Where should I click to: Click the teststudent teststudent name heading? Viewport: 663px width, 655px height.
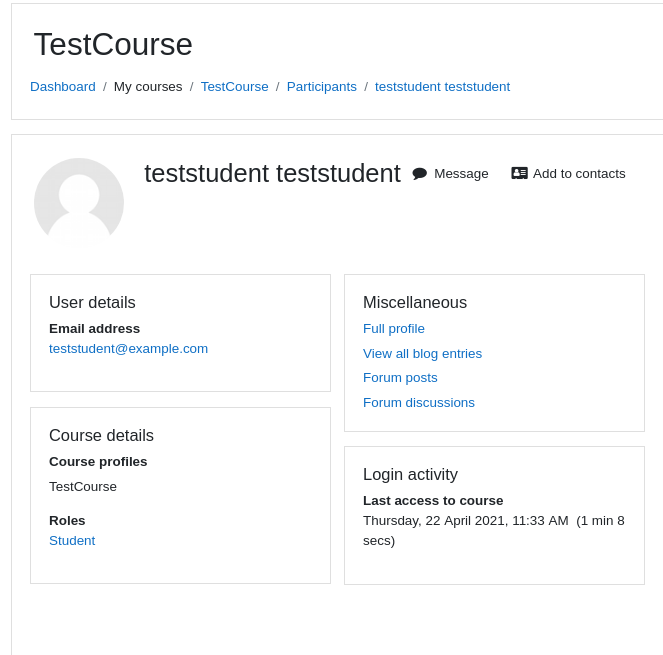(272, 173)
